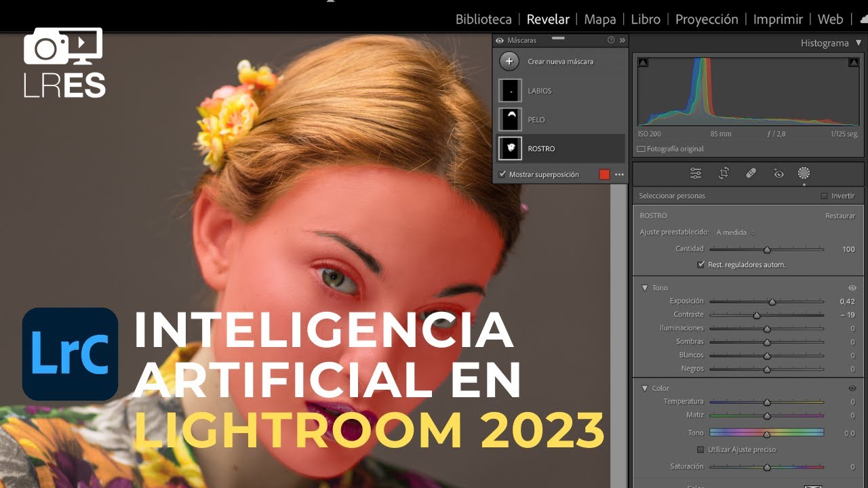Toggle shadow clipping indicator in histogram

(x=644, y=62)
